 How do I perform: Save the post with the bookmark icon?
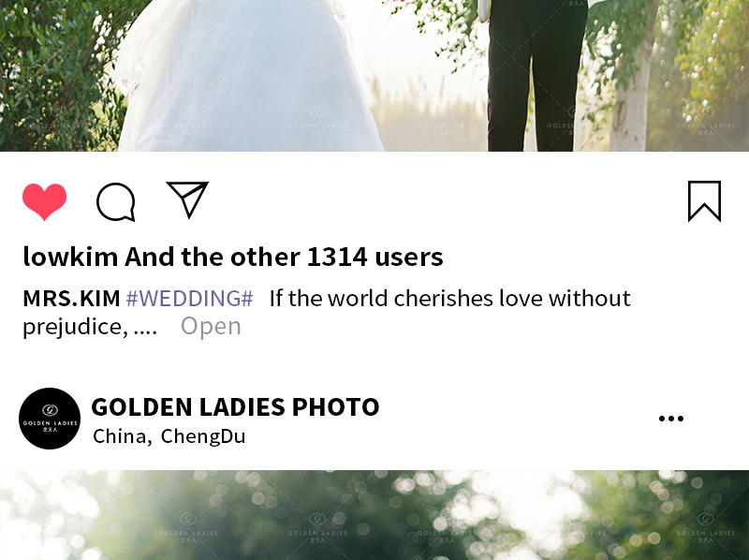click(x=705, y=201)
